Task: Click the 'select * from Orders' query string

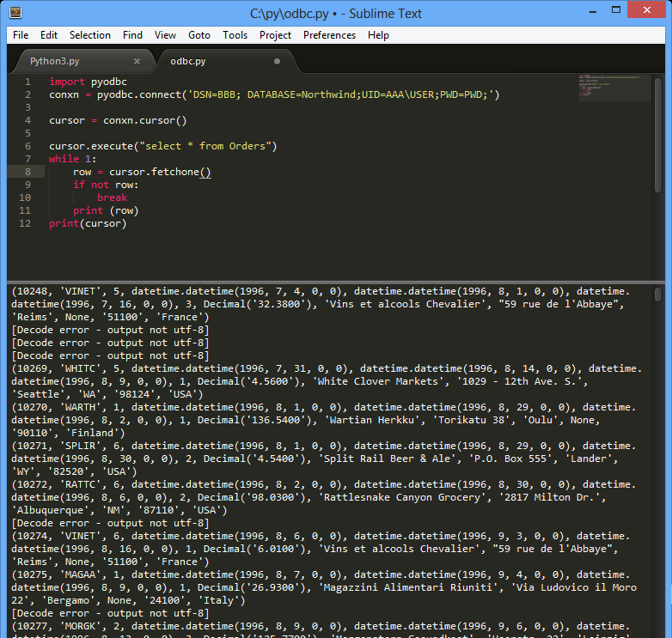Action: (205, 146)
